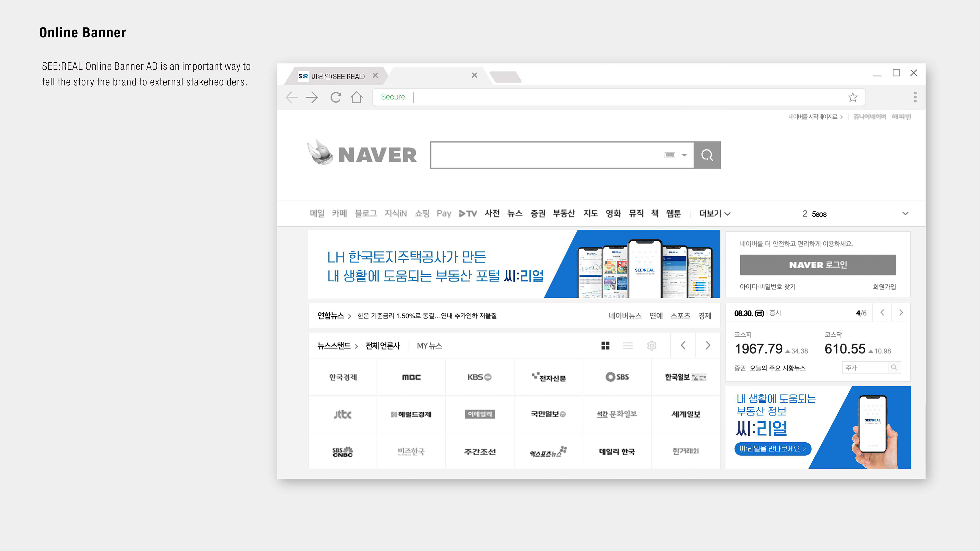Open a new tab button
The height and width of the screenshot is (551, 980).
[506, 77]
